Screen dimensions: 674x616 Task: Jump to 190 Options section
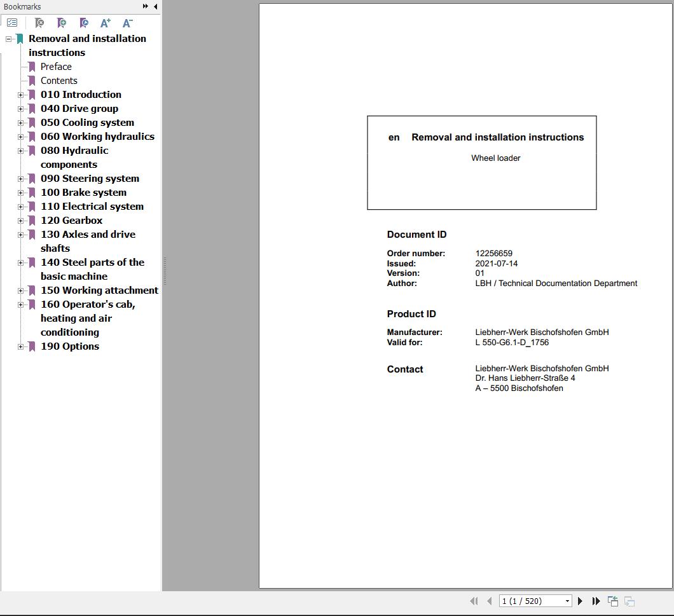(70, 346)
